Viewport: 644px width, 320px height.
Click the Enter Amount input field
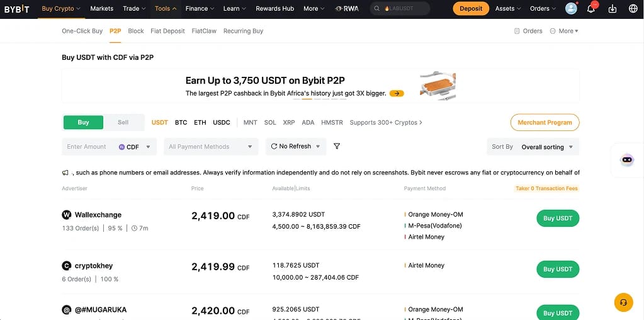89,147
